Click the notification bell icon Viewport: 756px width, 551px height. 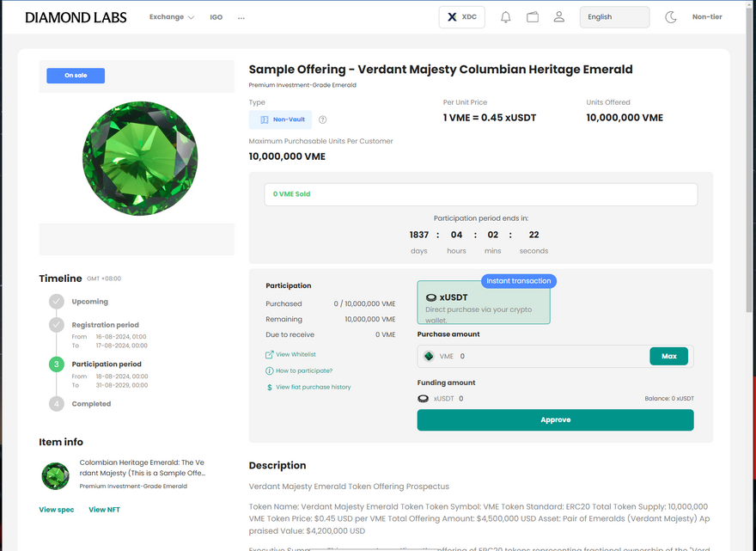click(x=506, y=17)
